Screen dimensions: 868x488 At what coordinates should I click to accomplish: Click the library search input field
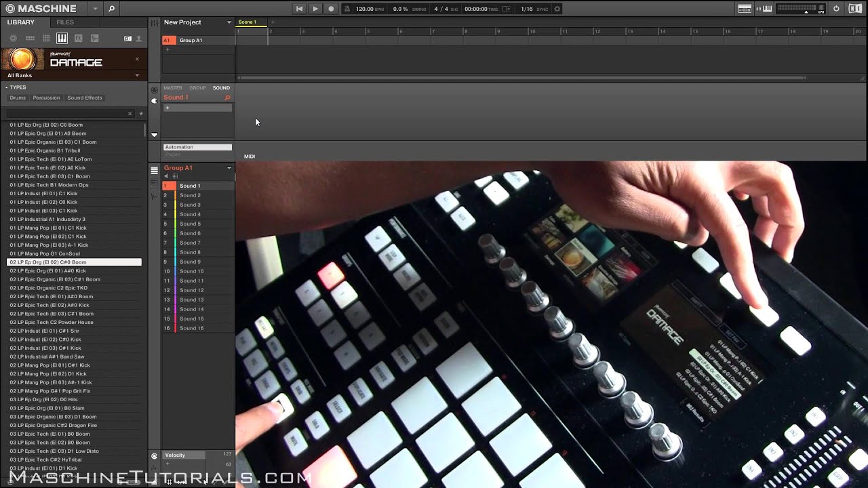point(65,113)
